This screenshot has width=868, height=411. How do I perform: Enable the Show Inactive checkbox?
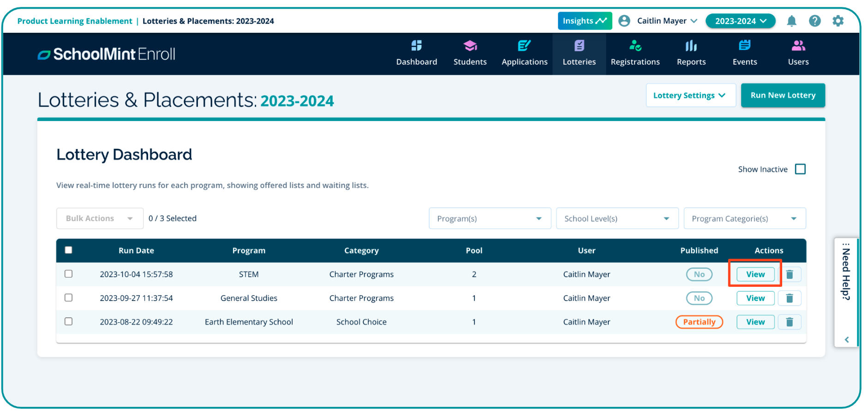800,169
